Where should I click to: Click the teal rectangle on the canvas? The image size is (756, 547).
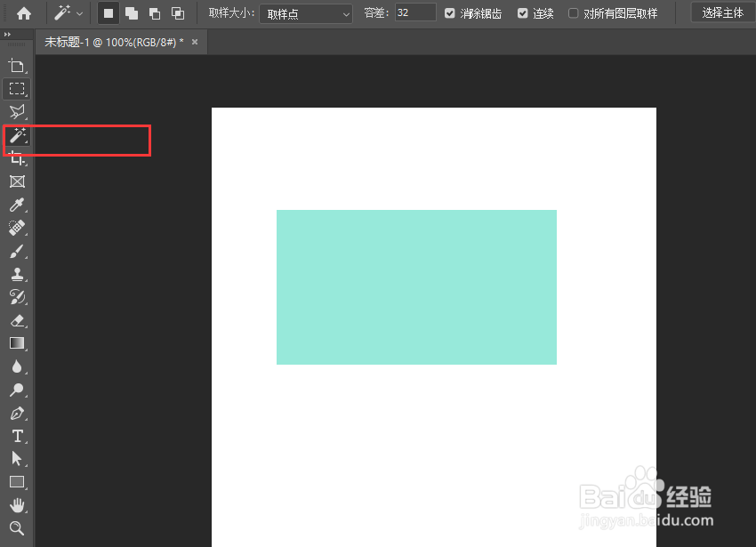coord(416,287)
